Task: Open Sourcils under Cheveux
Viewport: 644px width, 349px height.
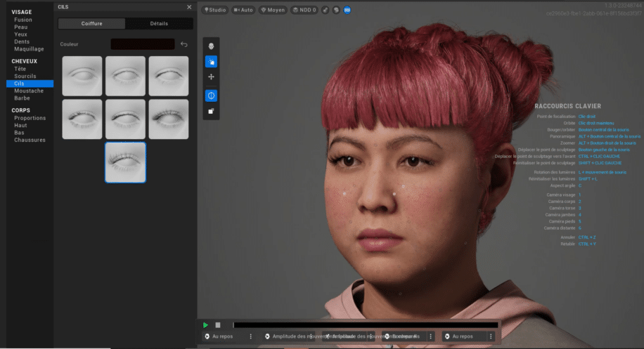Action: (25, 77)
